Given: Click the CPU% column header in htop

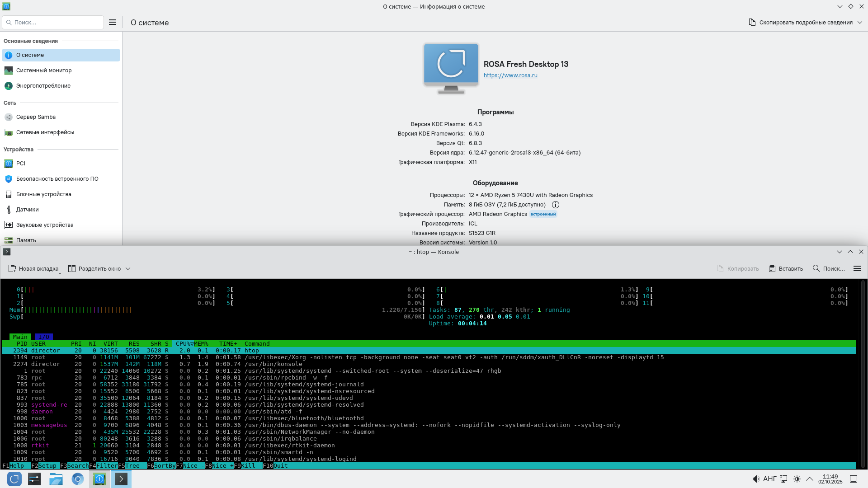Looking at the screenshot, I should 183,344.
